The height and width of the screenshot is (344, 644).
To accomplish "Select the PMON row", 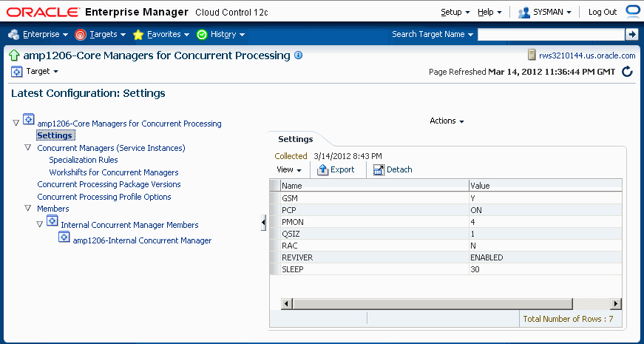I will click(446, 222).
